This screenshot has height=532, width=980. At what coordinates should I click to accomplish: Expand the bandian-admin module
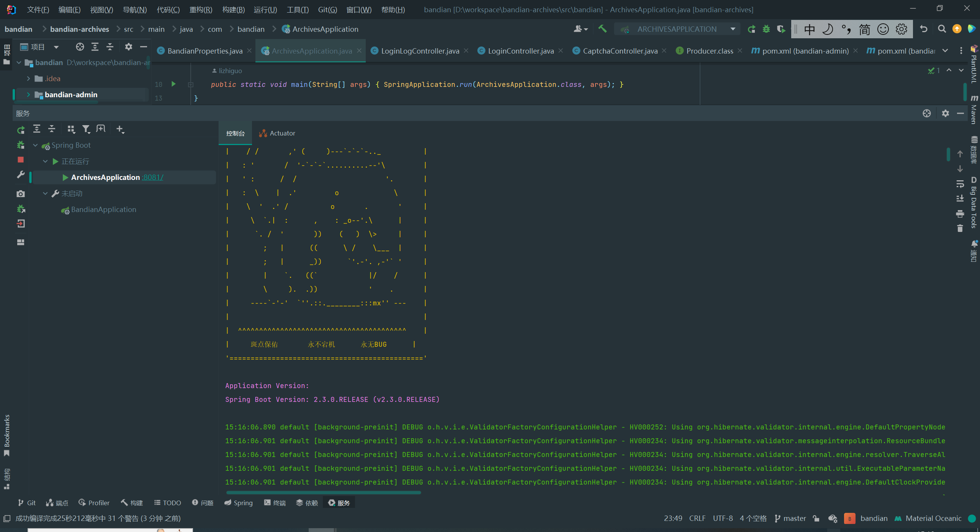[x=28, y=95]
